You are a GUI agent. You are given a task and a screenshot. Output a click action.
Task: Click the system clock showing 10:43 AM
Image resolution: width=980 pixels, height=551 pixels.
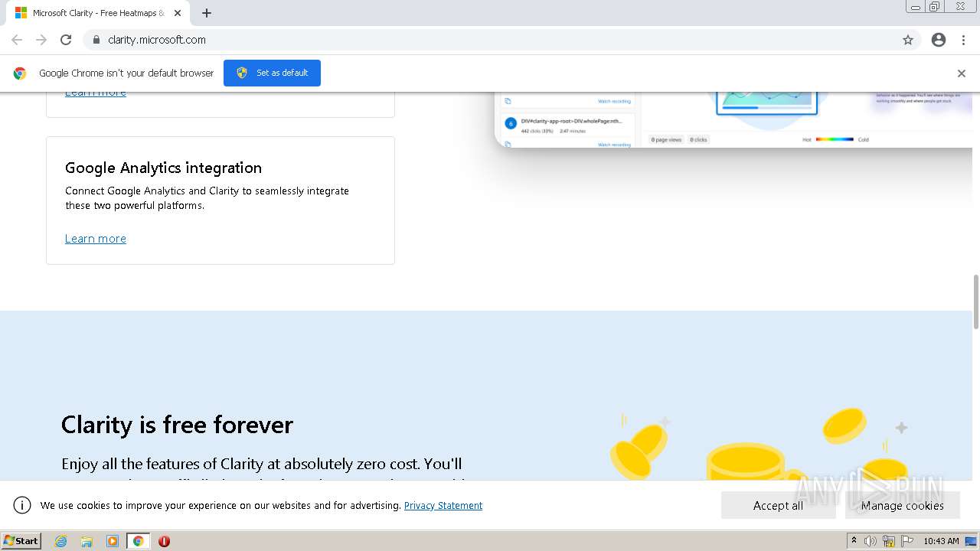(941, 541)
